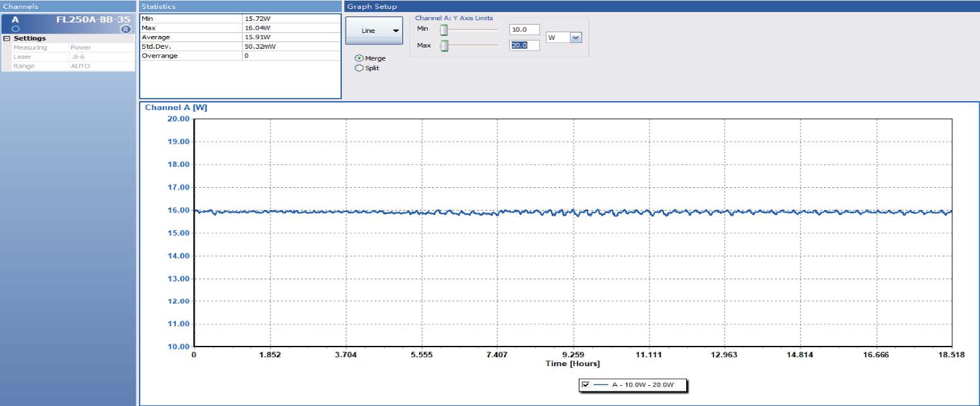Select the Range AUTO setting row
The height and width of the screenshot is (406, 980).
70,66
